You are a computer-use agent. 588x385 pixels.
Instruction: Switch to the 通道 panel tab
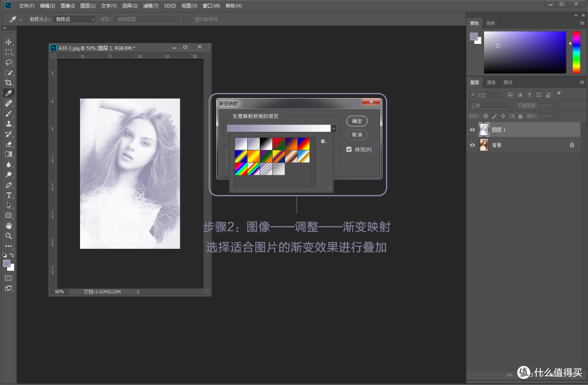(491, 82)
